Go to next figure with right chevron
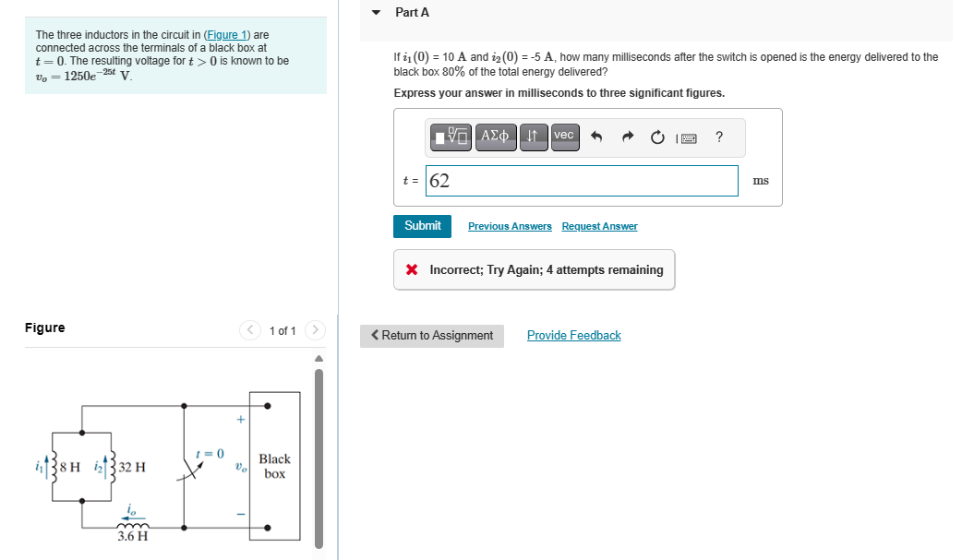This screenshot has width=962, height=560. pos(315,329)
